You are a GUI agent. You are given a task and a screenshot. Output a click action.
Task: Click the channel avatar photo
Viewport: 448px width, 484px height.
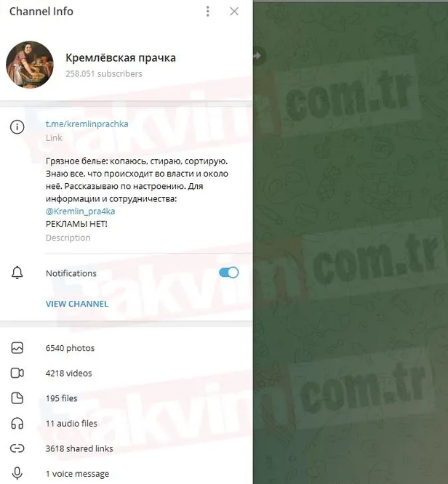tap(30, 65)
